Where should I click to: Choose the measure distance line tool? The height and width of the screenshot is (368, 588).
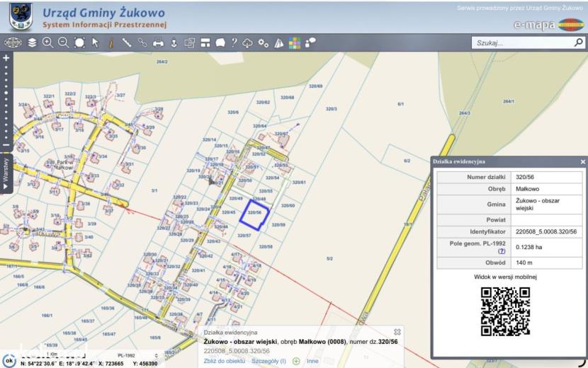tap(126, 42)
